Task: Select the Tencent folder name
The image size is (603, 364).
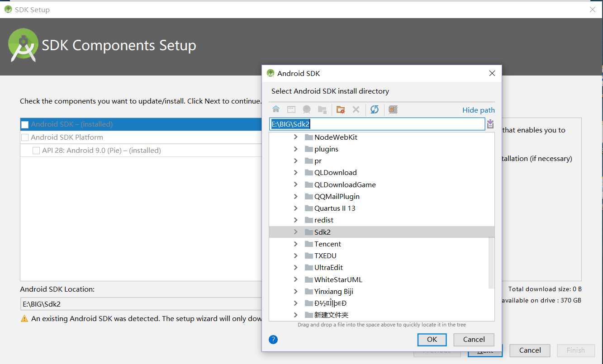Action: tap(328, 244)
